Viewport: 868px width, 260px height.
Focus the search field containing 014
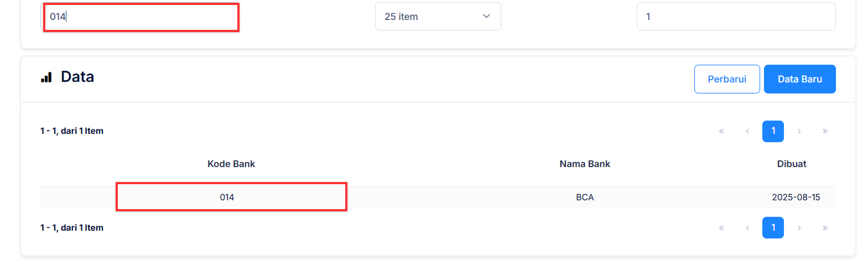[141, 17]
